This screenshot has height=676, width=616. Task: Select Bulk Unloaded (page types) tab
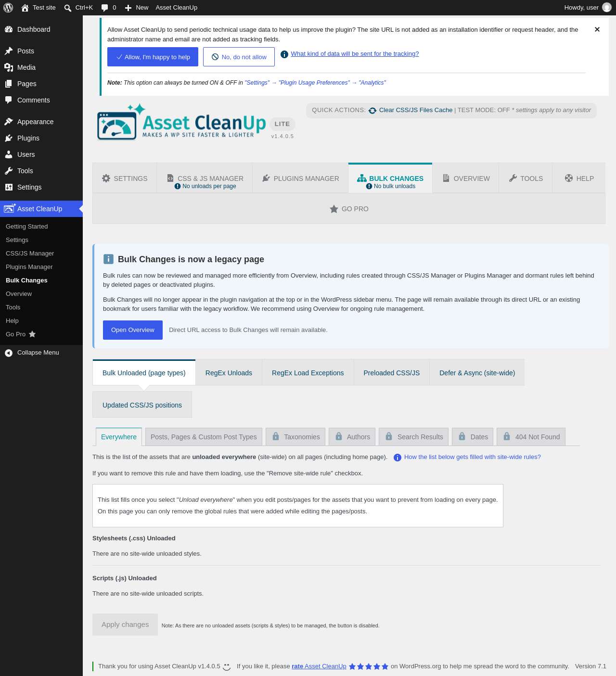pyautogui.click(x=144, y=373)
